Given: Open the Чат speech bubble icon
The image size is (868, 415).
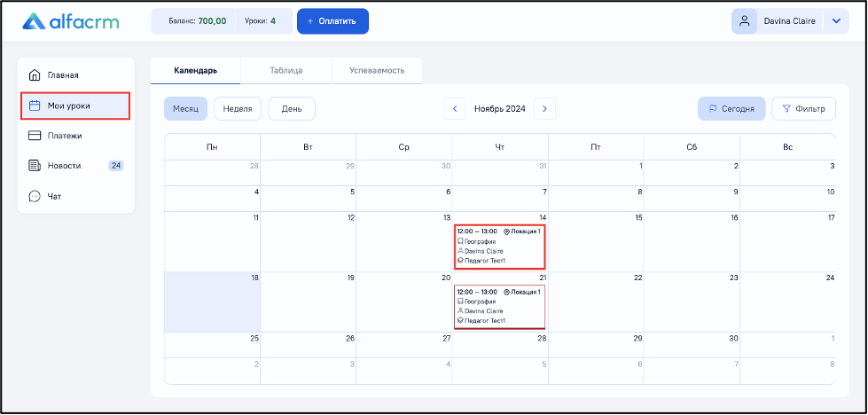Looking at the screenshot, I should click(x=35, y=197).
